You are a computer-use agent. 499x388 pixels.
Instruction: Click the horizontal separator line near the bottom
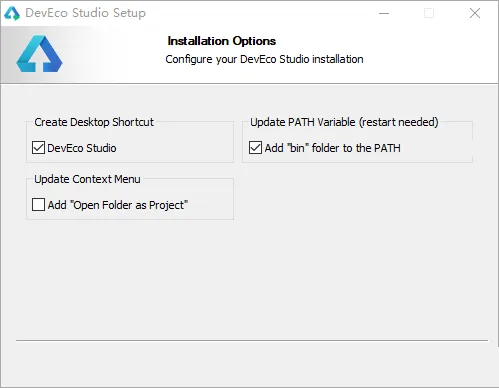pyautogui.click(x=252, y=341)
